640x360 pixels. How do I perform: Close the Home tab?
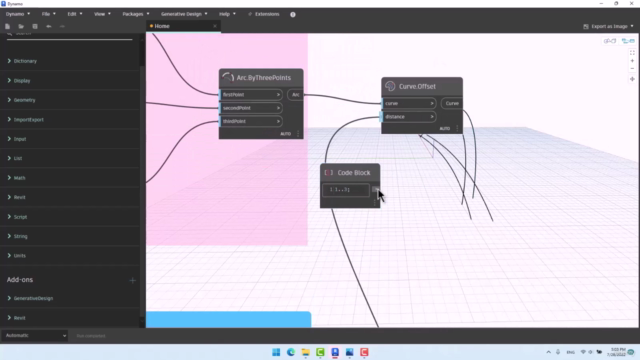click(x=215, y=26)
